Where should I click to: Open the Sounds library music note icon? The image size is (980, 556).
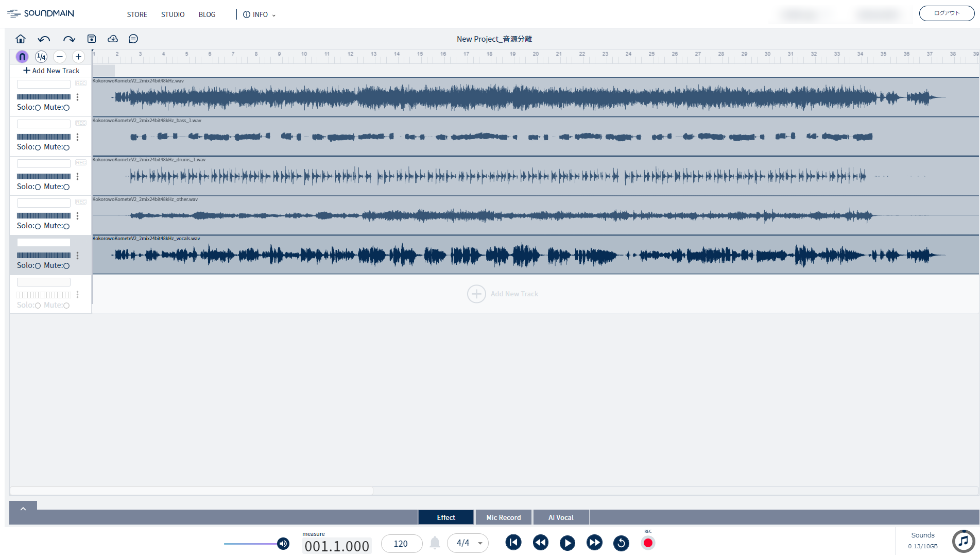[x=964, y=541]
